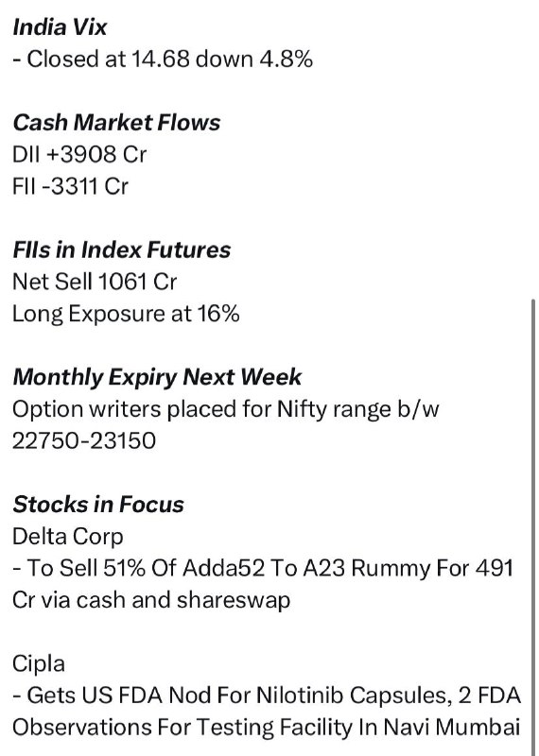Tap the 491 amount in the Delta Corp news
The height and width of the screenshot is (756, 539).
[495, 568]
